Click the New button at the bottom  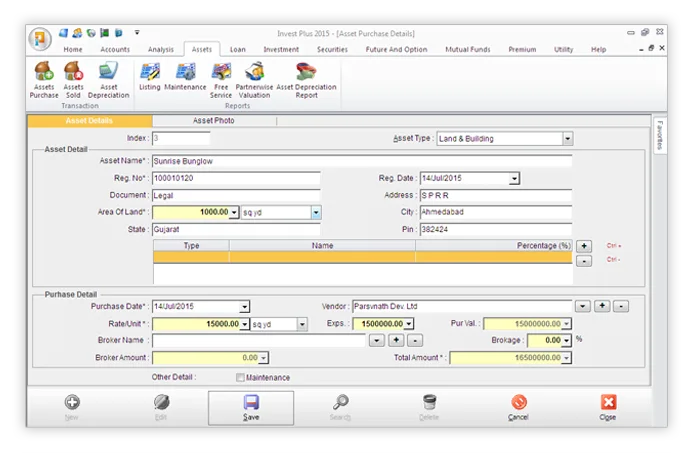pos(72,407)
